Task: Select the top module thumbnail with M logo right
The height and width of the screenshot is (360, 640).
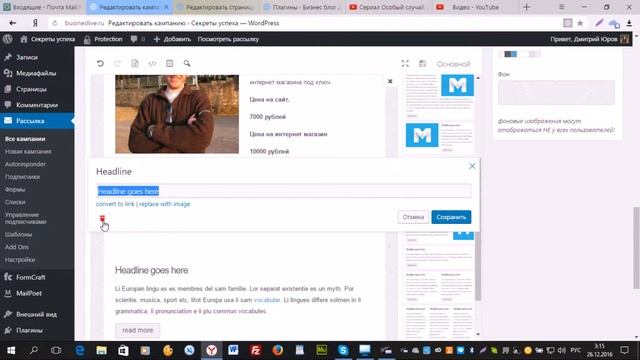Action: pos(439,95)
